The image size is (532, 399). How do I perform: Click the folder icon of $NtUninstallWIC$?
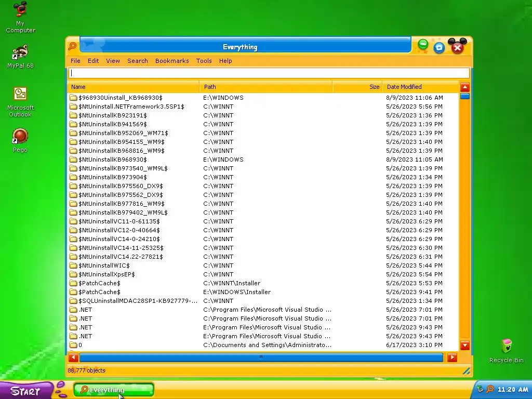[73, 265]
